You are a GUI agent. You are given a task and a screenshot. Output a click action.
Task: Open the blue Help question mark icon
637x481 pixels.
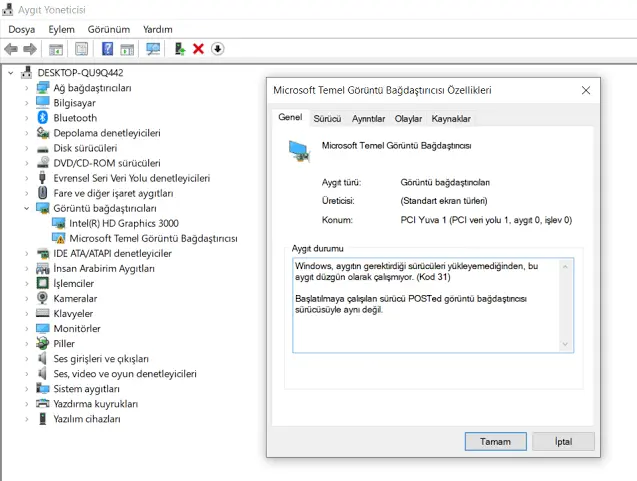coord(107,49)
